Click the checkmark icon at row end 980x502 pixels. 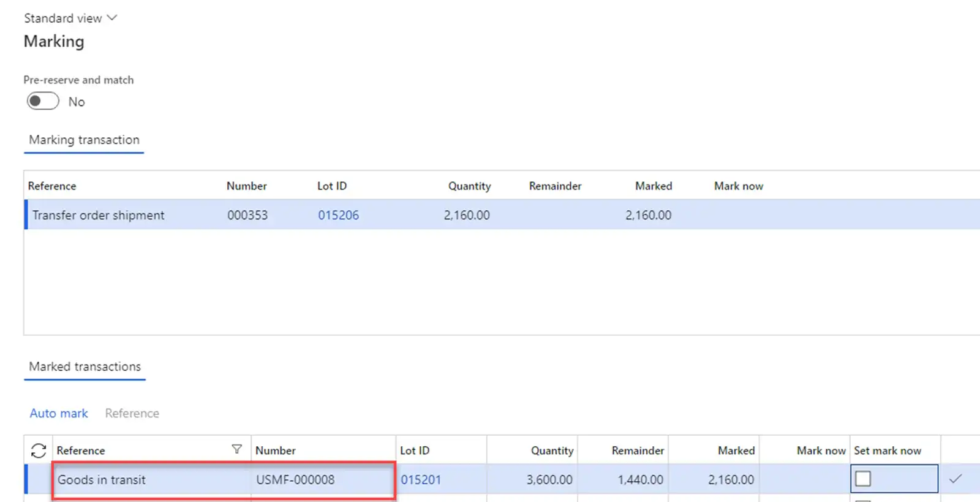coord(955,479)
